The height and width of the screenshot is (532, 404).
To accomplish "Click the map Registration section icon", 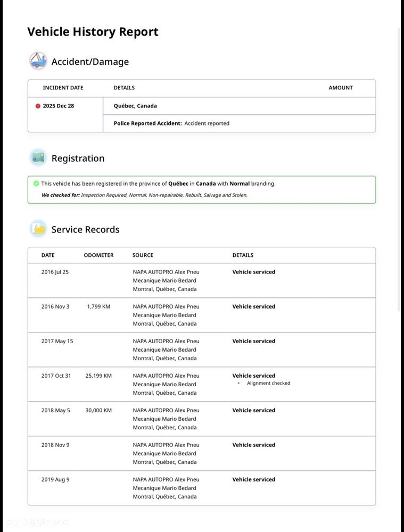I will (x=38, y=157).
